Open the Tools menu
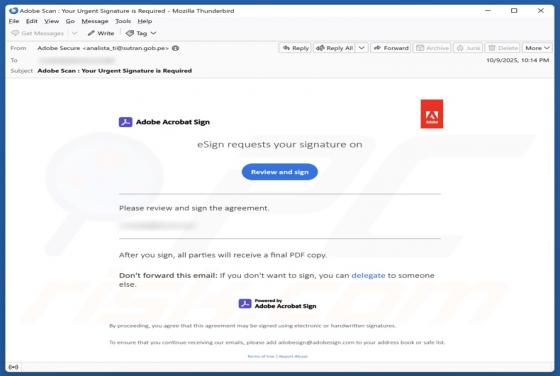The width and height of the screenshot is (560, 376). [x=123, y=21]
